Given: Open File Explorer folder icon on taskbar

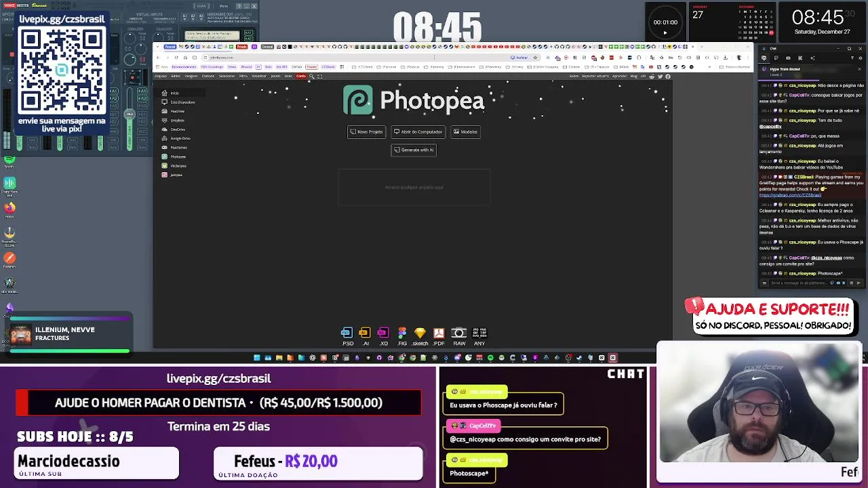Looking at the screenshot, I should [x=279, y=358].
